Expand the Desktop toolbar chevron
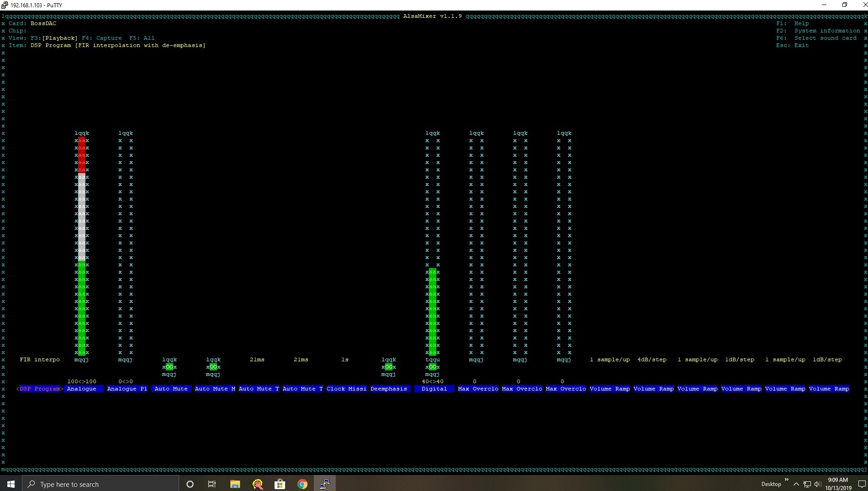 click(786, 480)
